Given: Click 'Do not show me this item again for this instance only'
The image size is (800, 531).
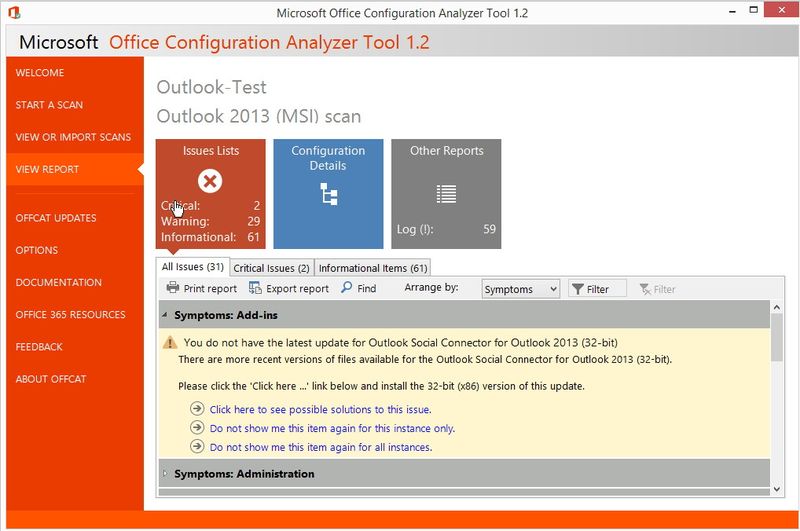Looking at the screenshot, I should pos(332,428).
